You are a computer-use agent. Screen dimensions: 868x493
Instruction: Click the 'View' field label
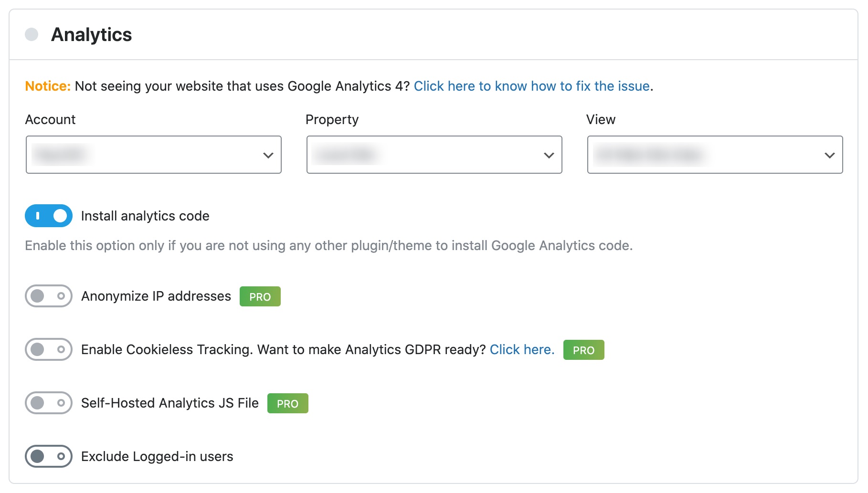pos(601,119)
